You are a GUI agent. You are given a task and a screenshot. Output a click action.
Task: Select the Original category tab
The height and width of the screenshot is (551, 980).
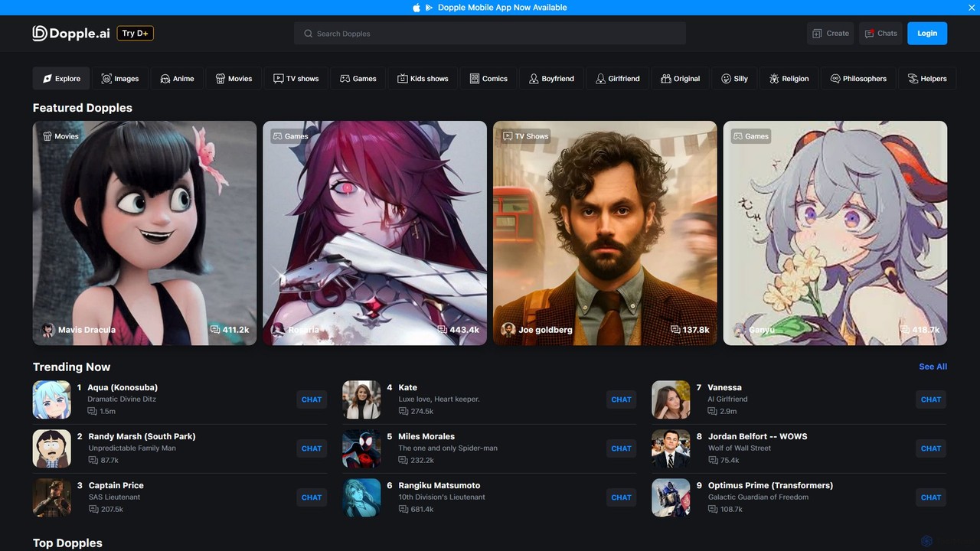tap(681, 78)
